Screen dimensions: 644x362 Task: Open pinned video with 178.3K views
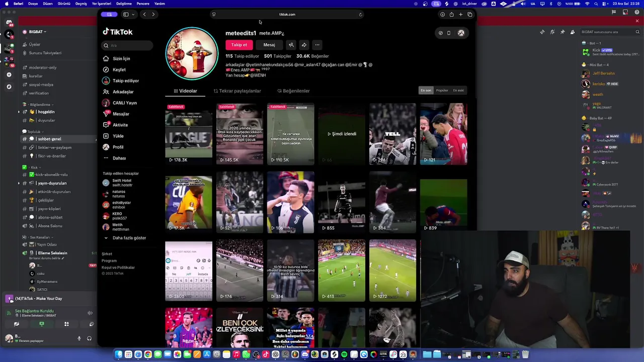pyautogui.click(x=189, y=134)
